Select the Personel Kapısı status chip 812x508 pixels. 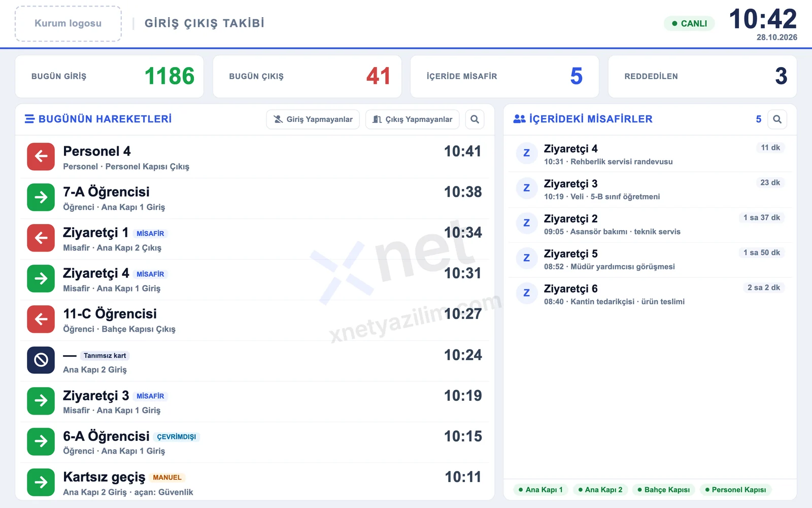735,490
